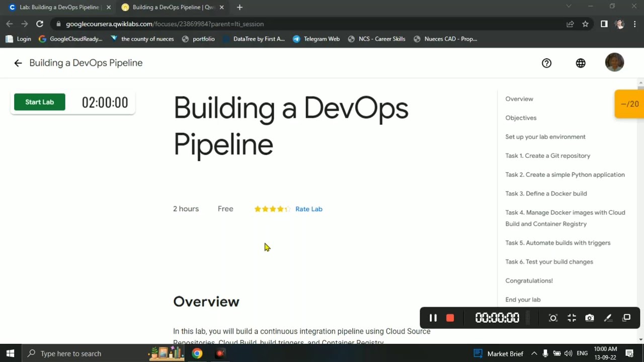Click the green Start Lab button
The width and height of the screenshot is (644, 362).
[40, 102]
